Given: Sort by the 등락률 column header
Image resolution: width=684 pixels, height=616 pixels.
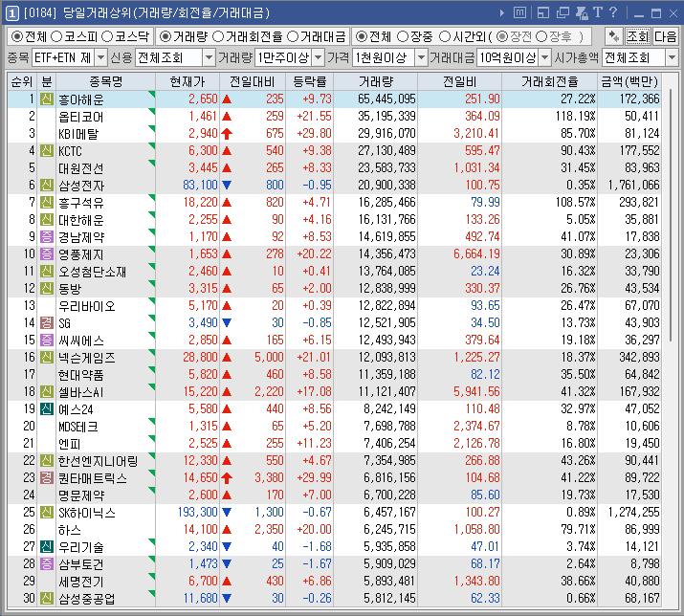Looking at the screenshot, I should (x=309, y=81).
